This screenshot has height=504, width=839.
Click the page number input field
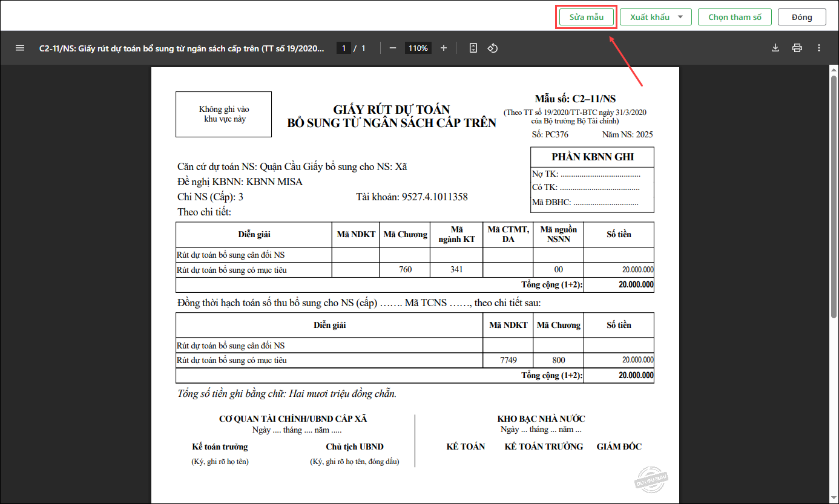pos(344,48)
